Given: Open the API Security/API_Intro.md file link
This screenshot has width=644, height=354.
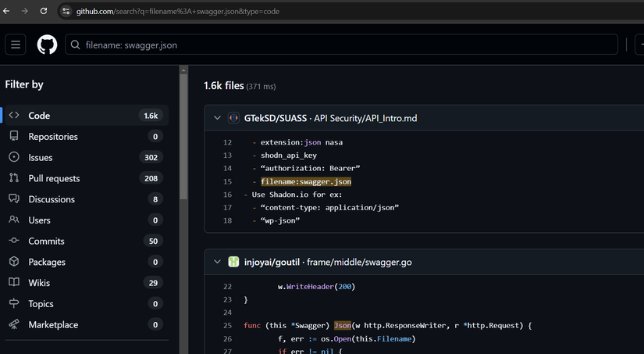Looking at the screenshot, I should point(365,118).
